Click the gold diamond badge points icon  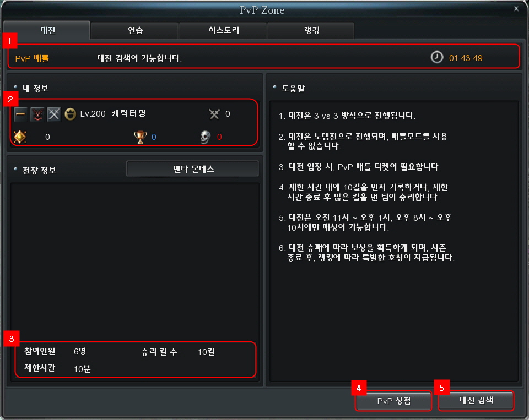(x=20, y=137)
